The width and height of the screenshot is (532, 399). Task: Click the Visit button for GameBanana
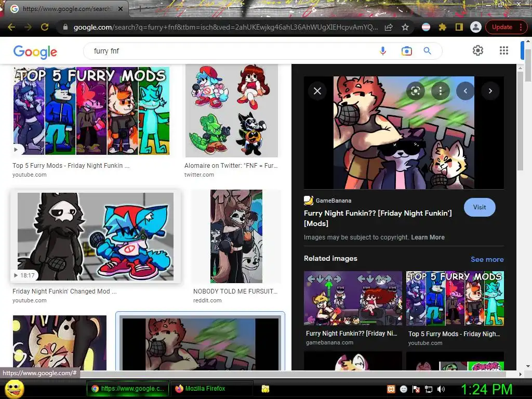click(x=480, y=207)
